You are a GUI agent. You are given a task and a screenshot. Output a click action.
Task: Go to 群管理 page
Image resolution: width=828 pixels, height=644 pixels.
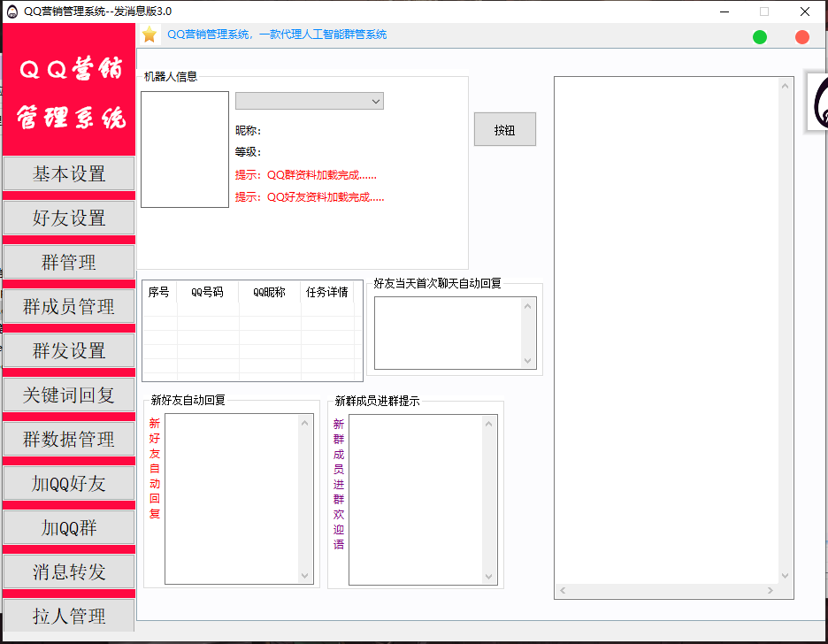coord(69,262)
